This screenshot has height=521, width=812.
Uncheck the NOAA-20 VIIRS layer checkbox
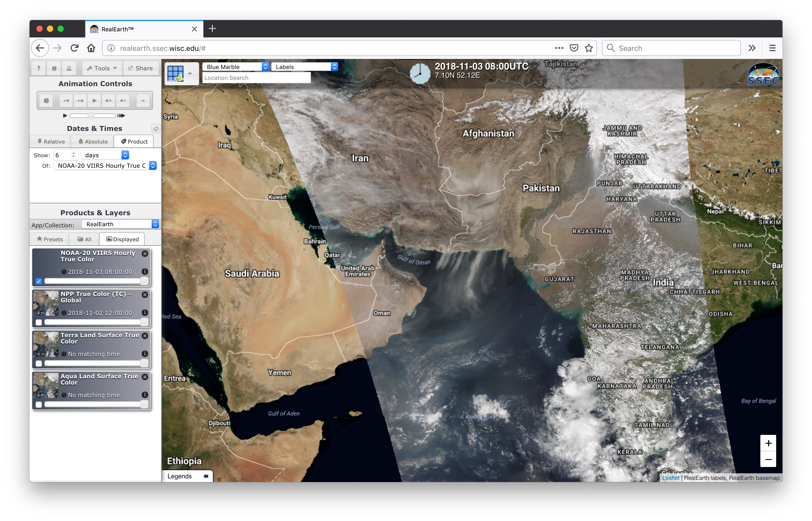pyautogui.click(x=38, y=281)
